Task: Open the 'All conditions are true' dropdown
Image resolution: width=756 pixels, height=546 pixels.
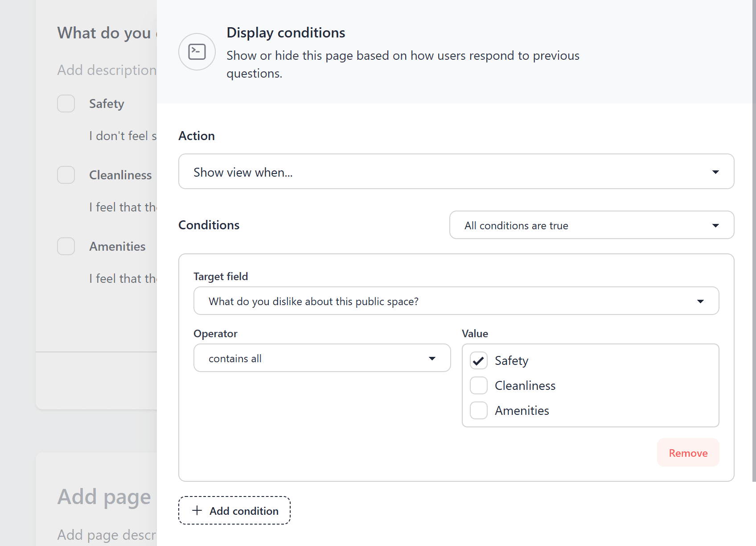Action: coord(592,225)
